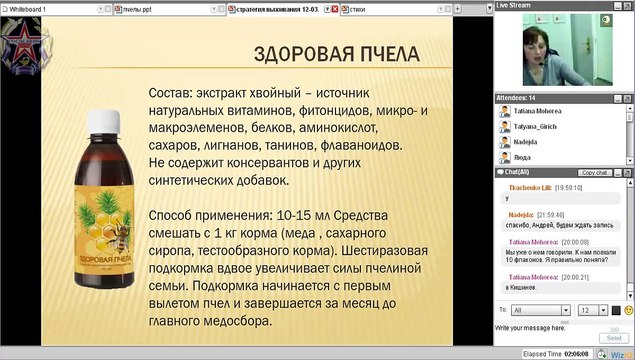The width and height of the screenshot is (635, 360).
Task: Click Tatyana_Girich's attendee avatar icon
Action: pos(505,127)
